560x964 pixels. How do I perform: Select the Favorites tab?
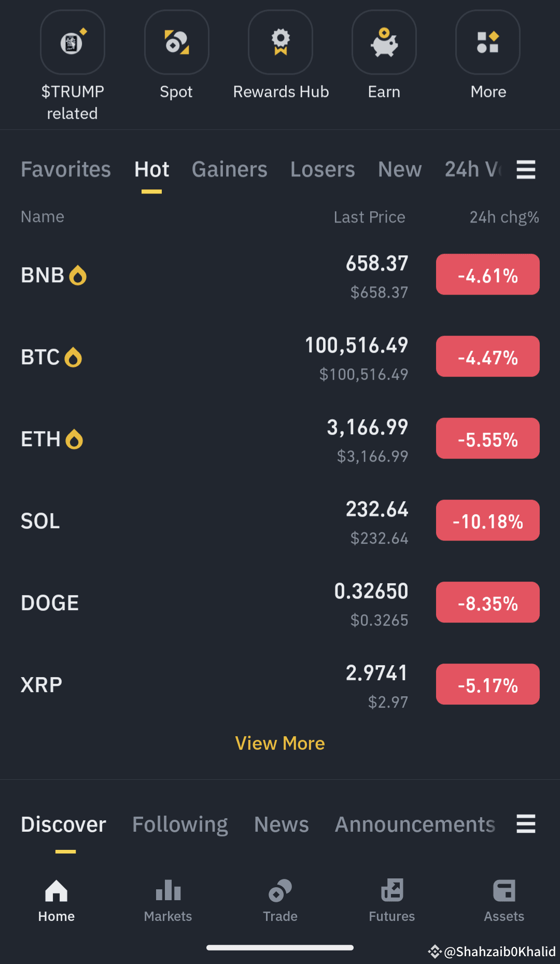coord(66,170)
